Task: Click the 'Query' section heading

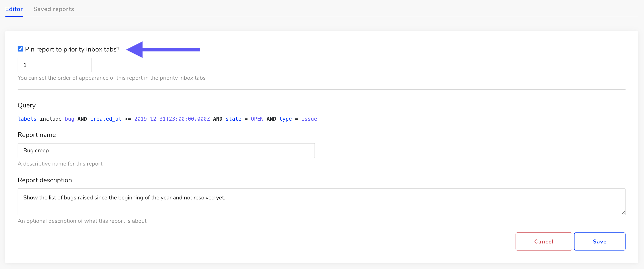Action: pyautogui.click(x=26, y=105)
